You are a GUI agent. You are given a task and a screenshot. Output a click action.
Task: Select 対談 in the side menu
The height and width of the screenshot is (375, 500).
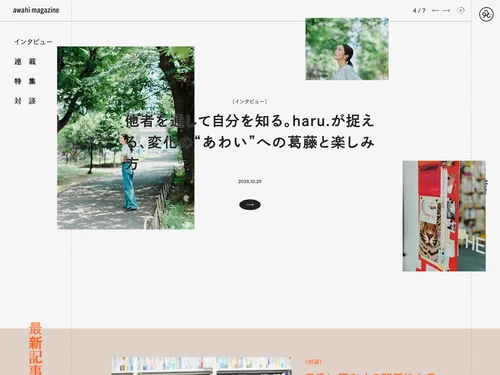click(x=25, y=101)
